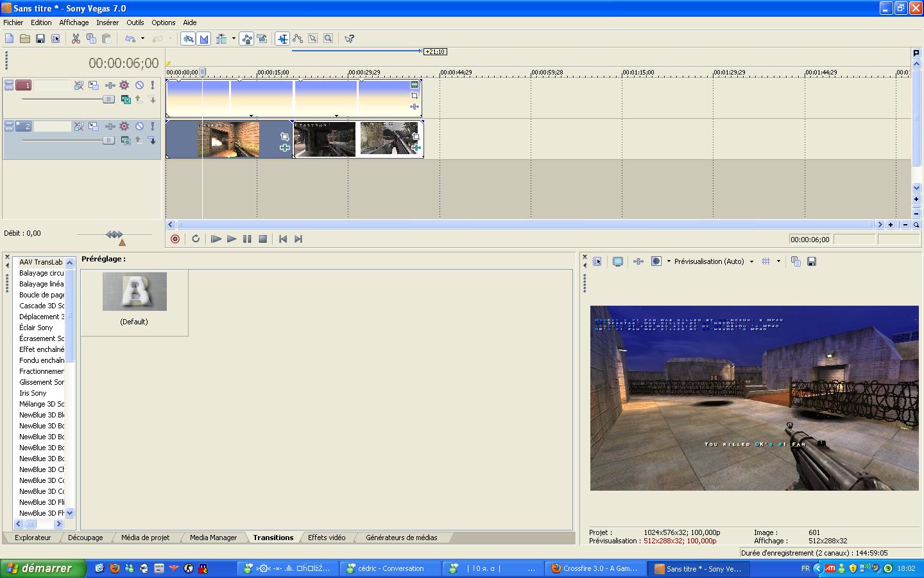Open the undo history dropdown arrow
Screen dimensions: 924x578
(x=142, y=39)
